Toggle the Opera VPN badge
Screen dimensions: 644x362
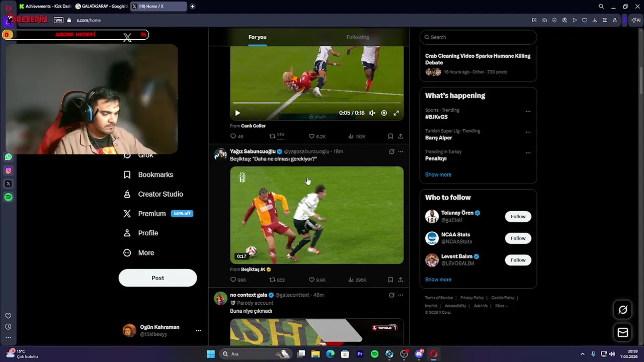click(58, 20)
